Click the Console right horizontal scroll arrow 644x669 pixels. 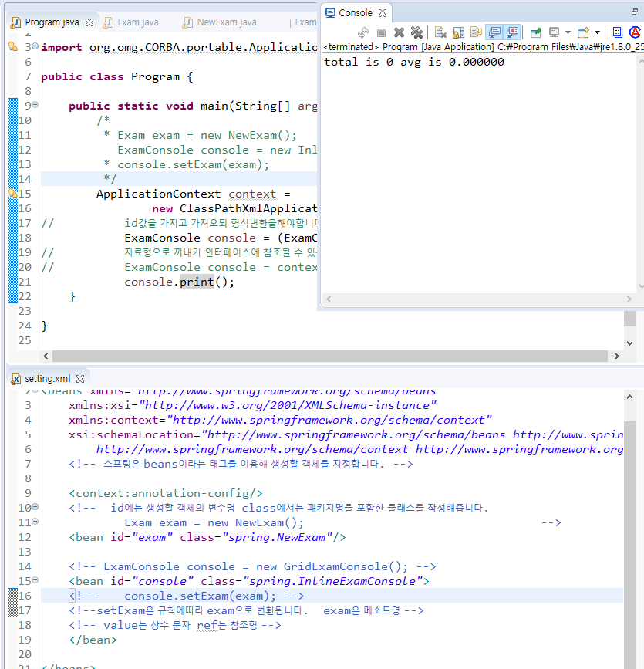pos(629,299)
